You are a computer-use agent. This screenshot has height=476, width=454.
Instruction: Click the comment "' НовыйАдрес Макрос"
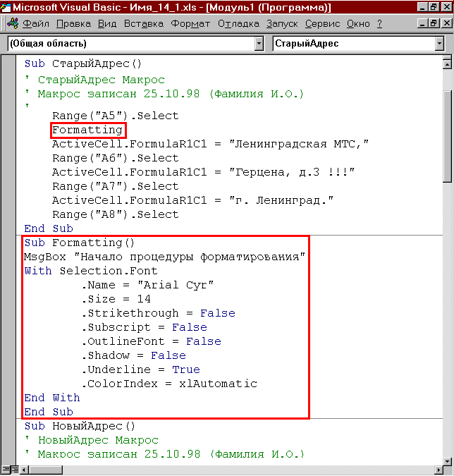tap(92, 440)
